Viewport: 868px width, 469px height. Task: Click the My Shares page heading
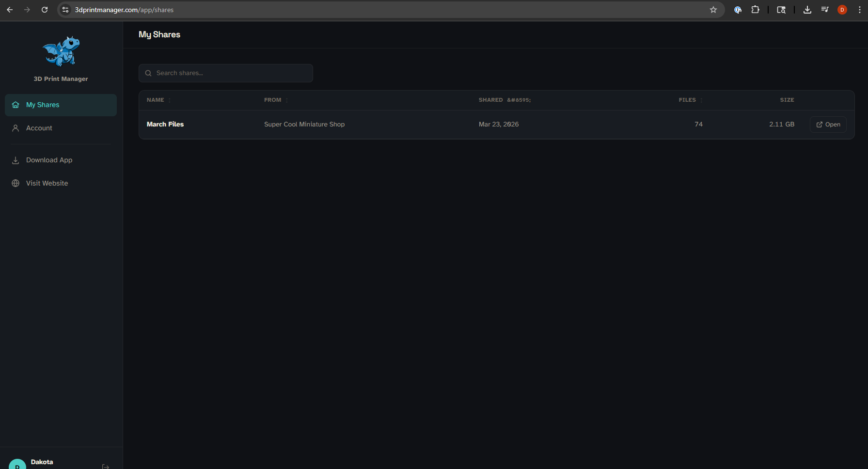159,34
